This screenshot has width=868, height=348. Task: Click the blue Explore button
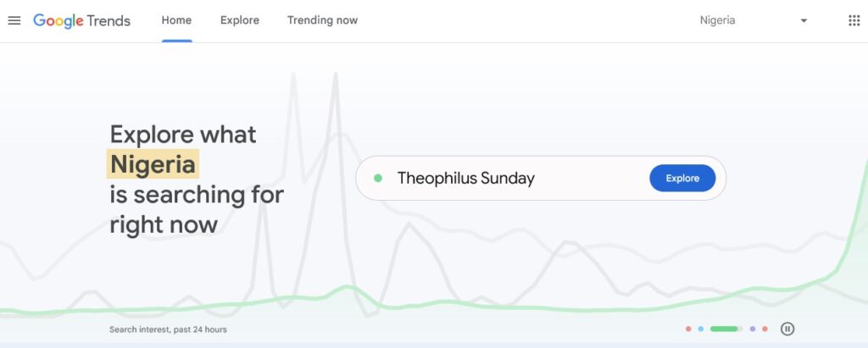point(682,178)
